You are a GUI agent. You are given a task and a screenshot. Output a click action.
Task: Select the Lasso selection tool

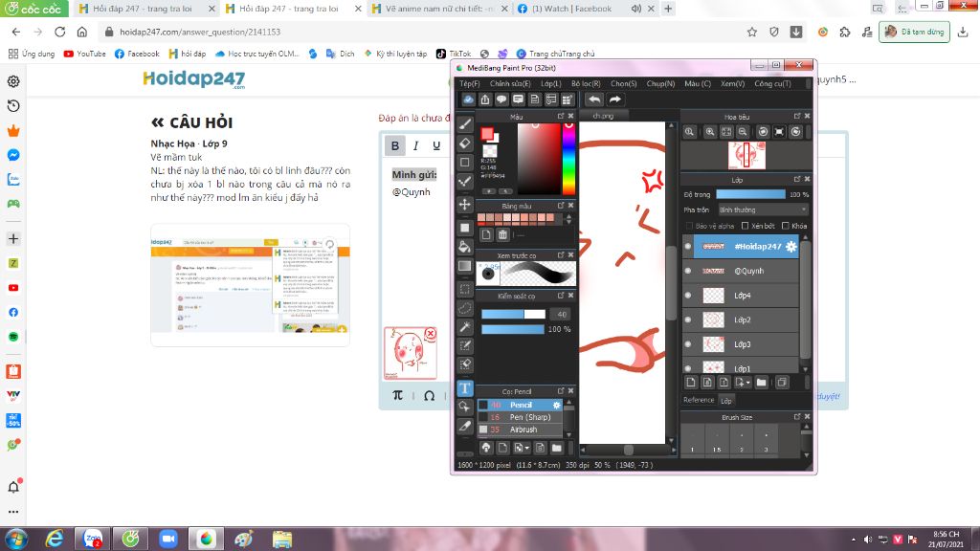pos(465,308)
